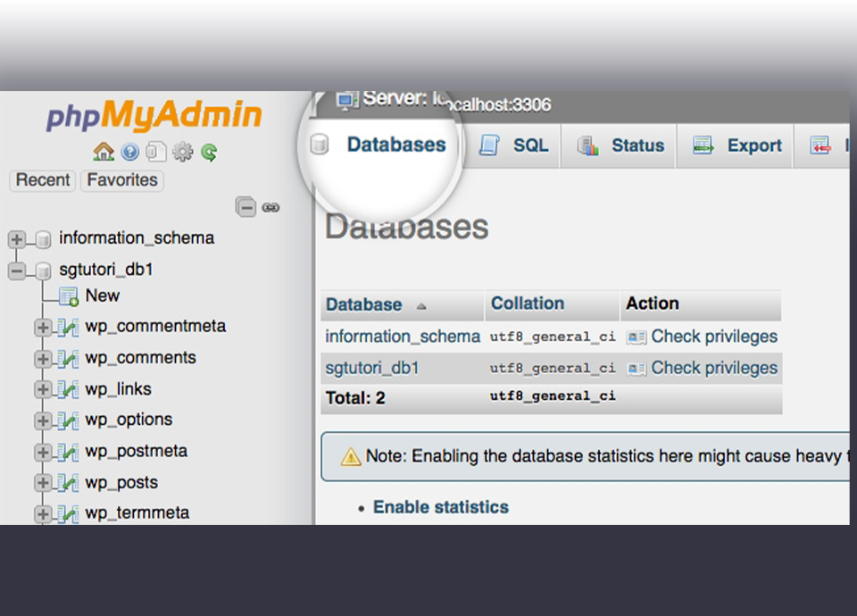Click the Action column header

[x=653, y=304]
